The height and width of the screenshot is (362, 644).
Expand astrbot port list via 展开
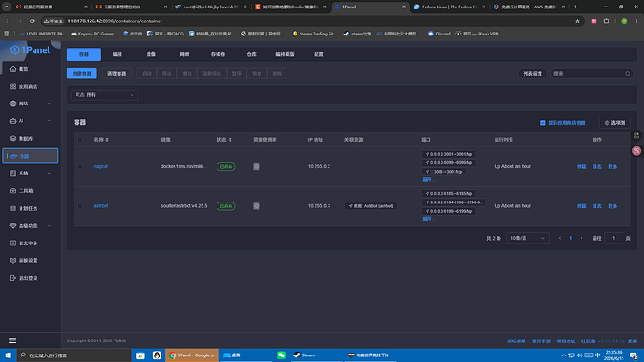point(427,219)
